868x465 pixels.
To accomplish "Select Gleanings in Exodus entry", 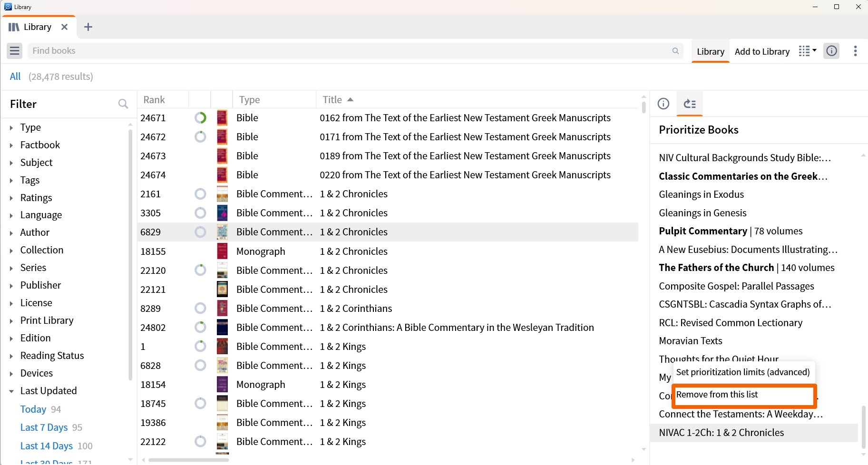I will (x=701, y=194).
